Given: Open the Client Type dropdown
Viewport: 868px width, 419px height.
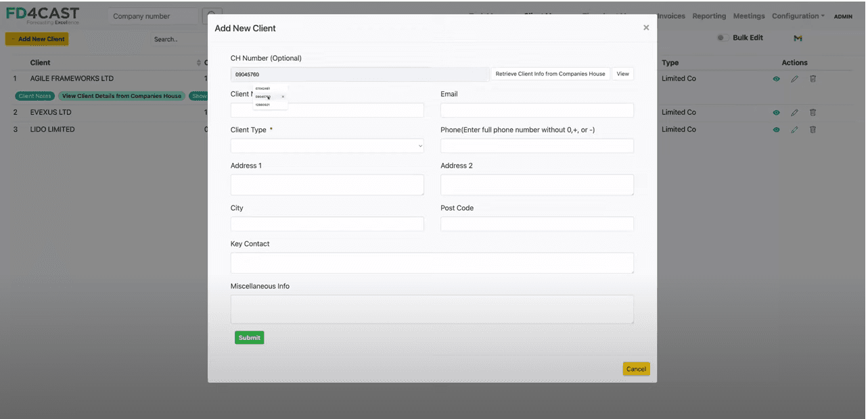Looking at the screenshot, I should tap(327, 145).
